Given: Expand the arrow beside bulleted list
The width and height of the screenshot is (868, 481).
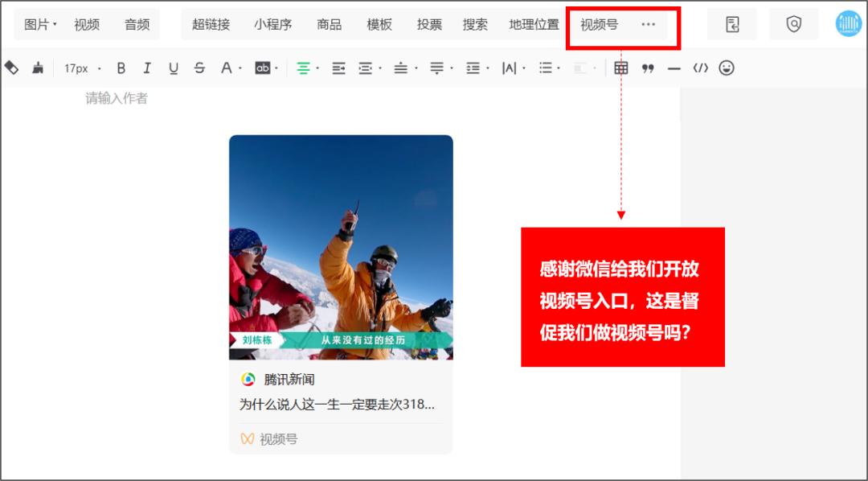Looking at the screenshot, I should point(559,68).
